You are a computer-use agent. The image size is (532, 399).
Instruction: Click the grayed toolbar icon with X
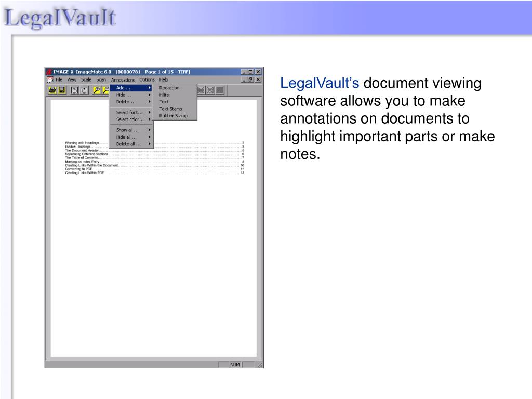click(x=210, y=90)
